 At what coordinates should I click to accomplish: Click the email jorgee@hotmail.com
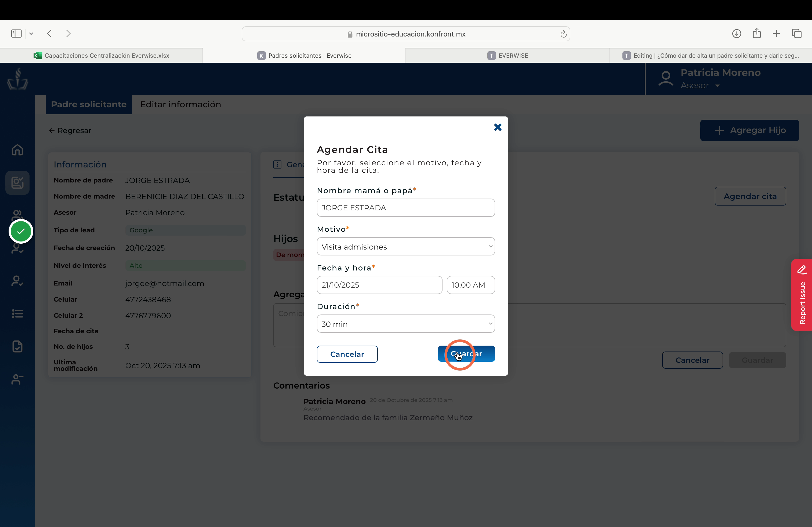click(164, 284)
